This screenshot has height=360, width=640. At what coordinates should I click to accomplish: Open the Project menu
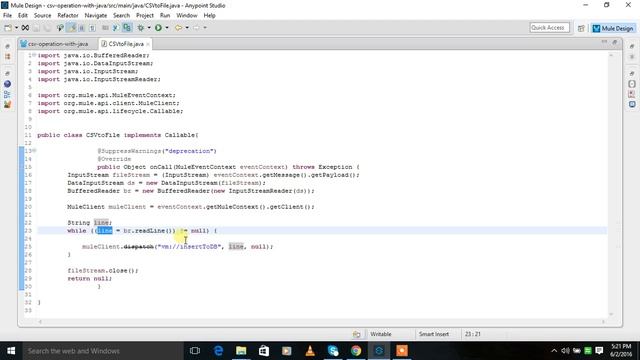click(x=145, y=16)
